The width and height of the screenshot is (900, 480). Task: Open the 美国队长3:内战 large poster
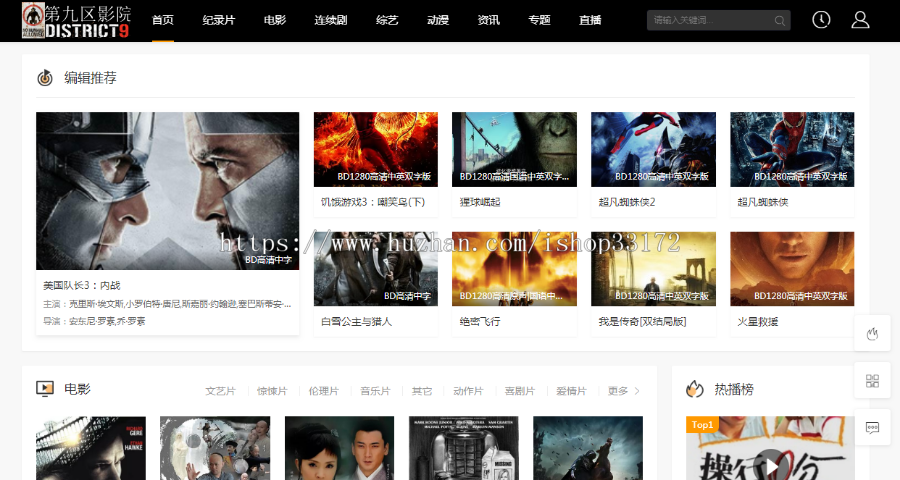click(168, 191)
